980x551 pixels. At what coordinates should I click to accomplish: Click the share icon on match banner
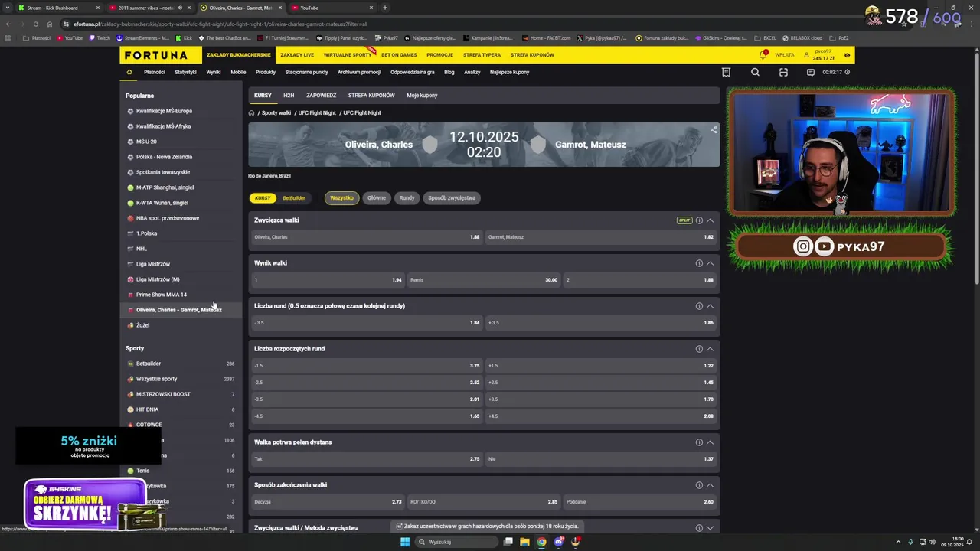click(x=714, y=129)
